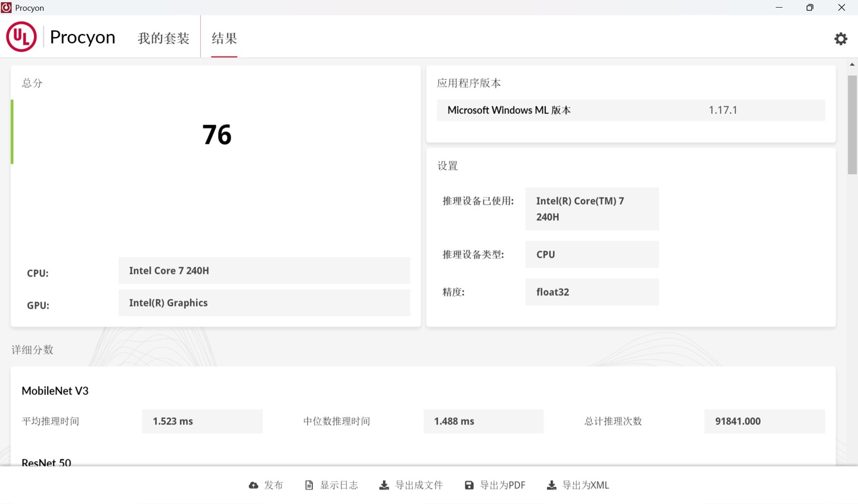Minimize the Procyon window
Image resolution: width=858 pixels, height=504 pixels.
pyautogui.click(x=779, y=8)
